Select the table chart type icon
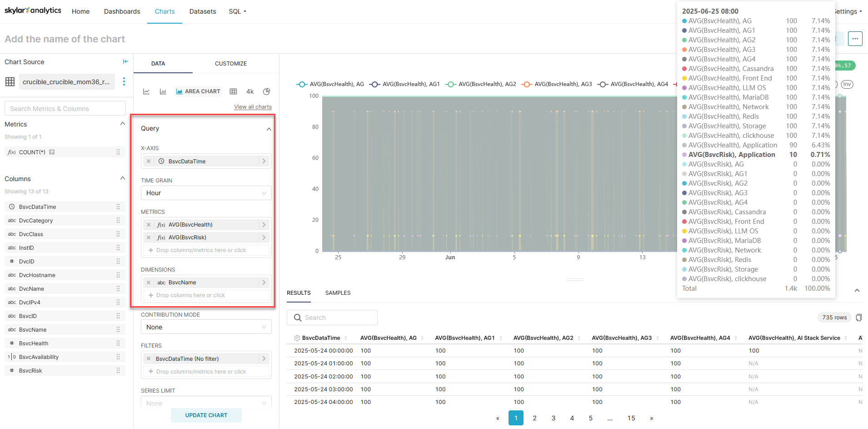 click(x=233, y=91)
